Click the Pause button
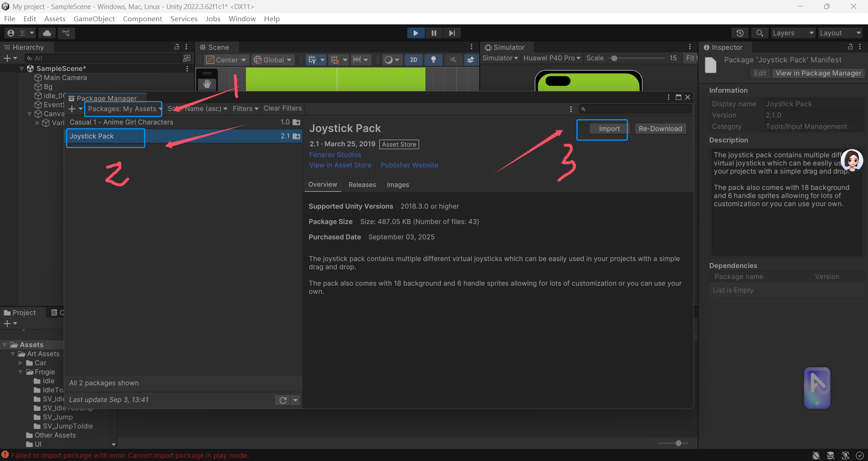 click(434, 33)
